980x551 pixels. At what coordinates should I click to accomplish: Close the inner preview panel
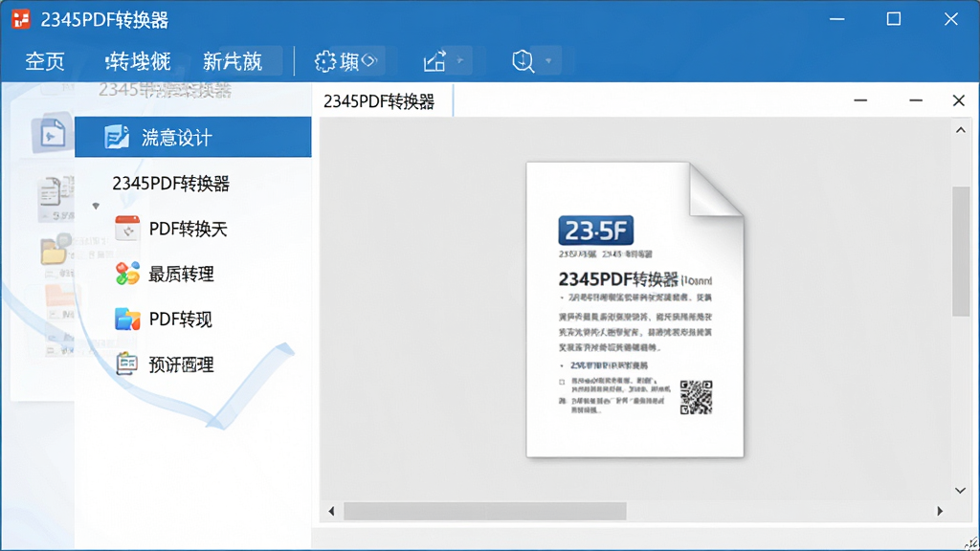pyautogui.click(x=959, y=100)
